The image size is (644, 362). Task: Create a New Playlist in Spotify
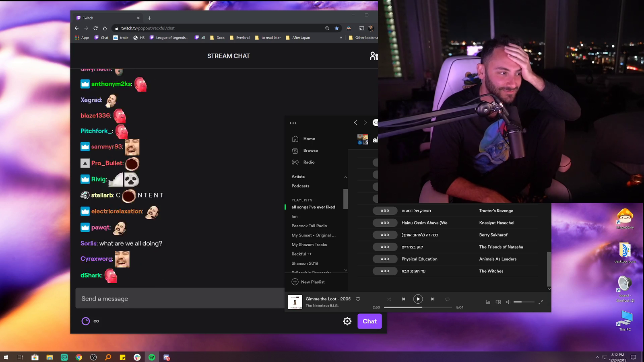click(x=308, y=282)
